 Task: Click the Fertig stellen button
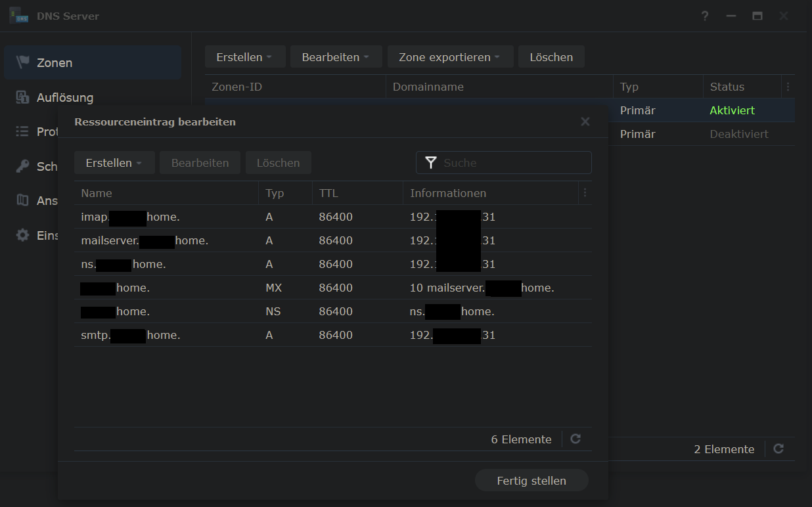point(531,481)
